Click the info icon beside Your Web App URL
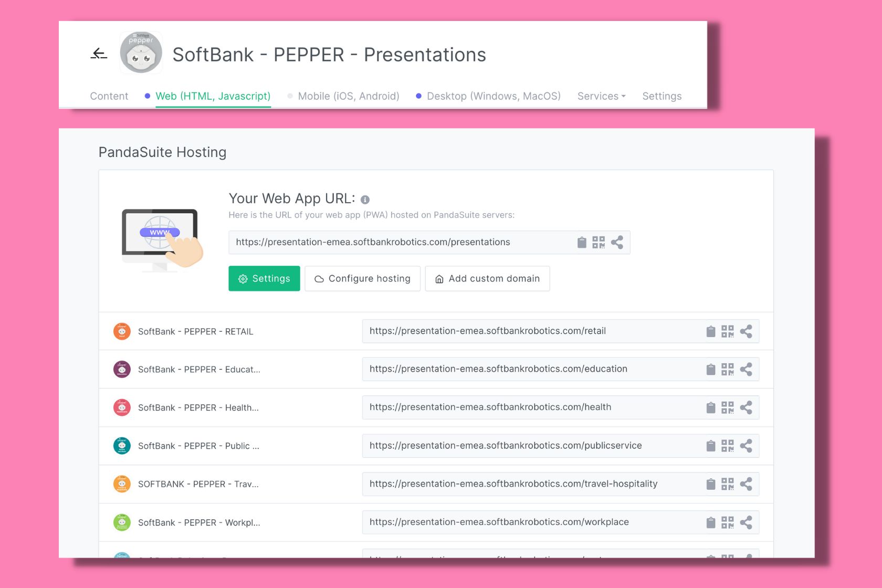882x588 pixels. click(365, 199)
